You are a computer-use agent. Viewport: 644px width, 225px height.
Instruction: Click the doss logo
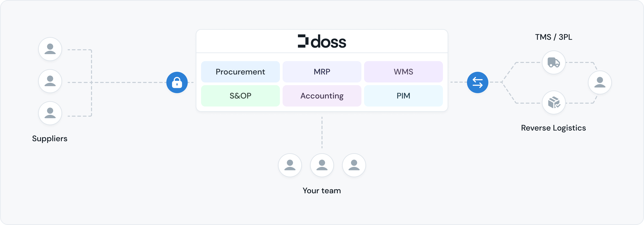click(322, 41)
